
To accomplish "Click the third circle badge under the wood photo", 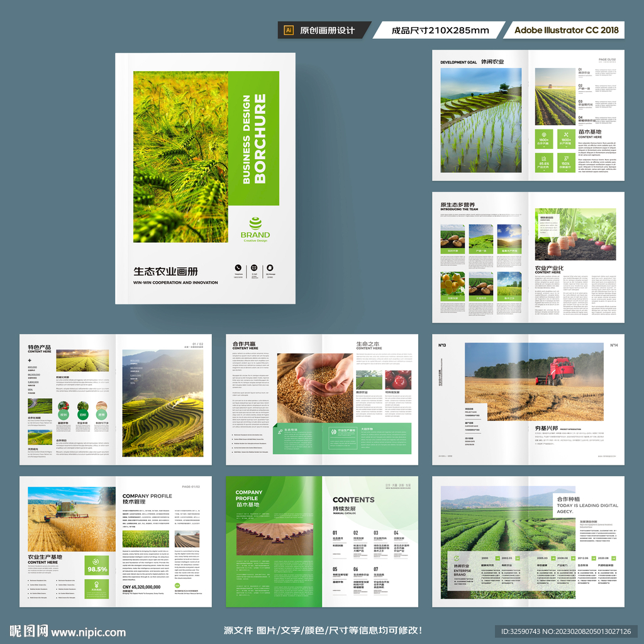I will coord(101,415).
